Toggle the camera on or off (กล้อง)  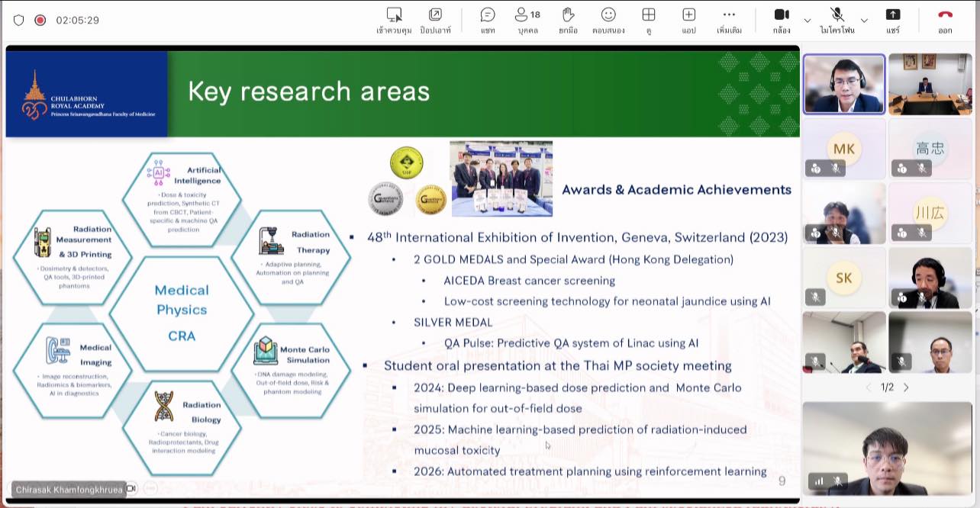[781, 20]
